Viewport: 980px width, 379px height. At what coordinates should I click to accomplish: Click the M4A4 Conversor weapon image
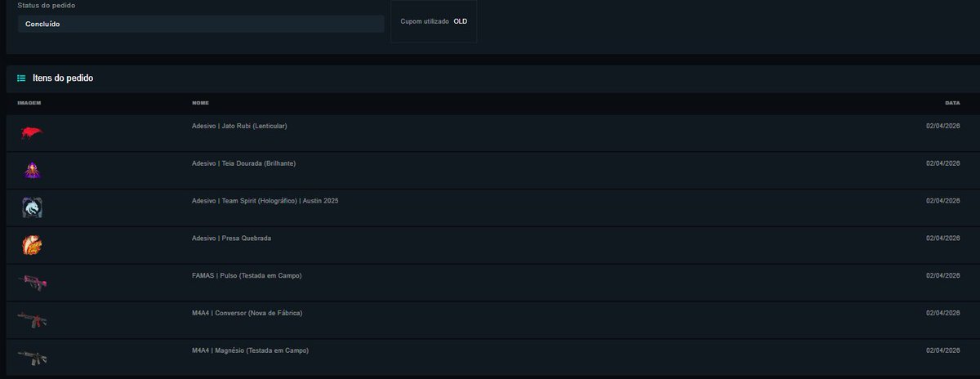[33, 319]
